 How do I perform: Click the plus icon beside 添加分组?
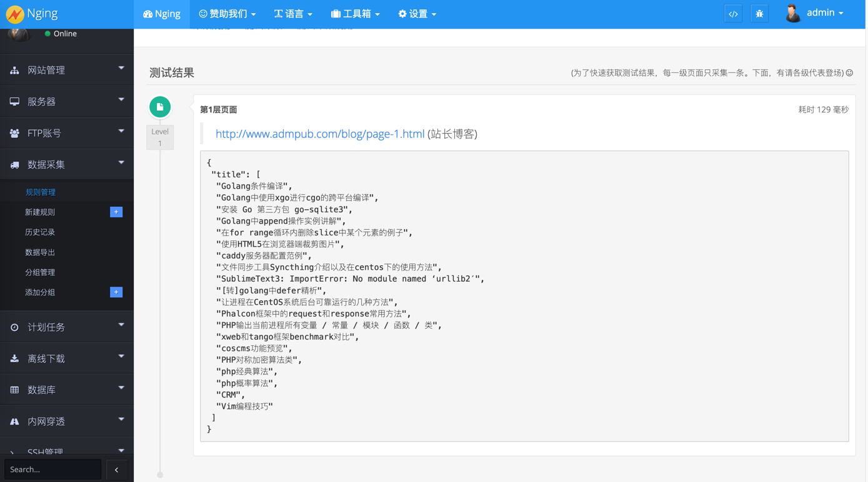pos(116,292)
